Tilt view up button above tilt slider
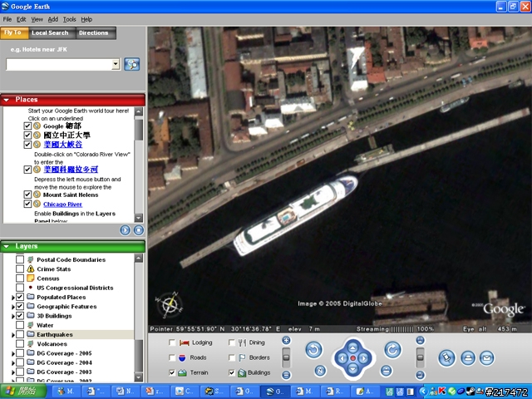 pyautogui.click(x=420, y=340)
